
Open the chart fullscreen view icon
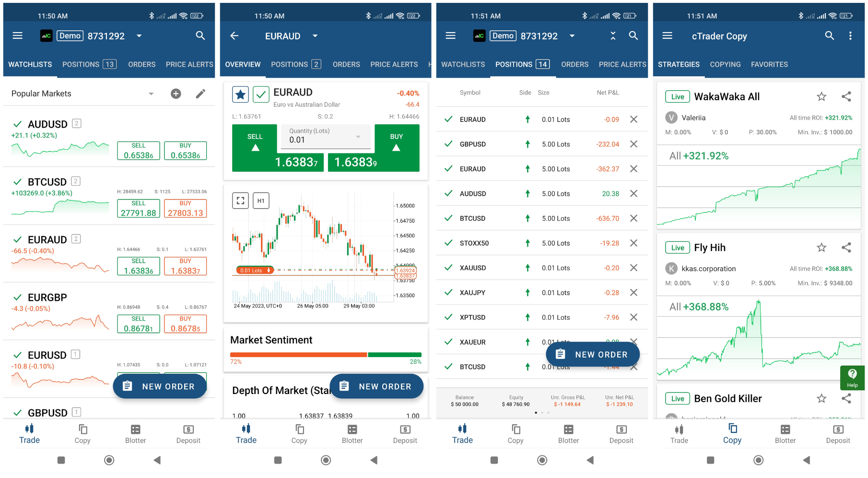point(240,201)
